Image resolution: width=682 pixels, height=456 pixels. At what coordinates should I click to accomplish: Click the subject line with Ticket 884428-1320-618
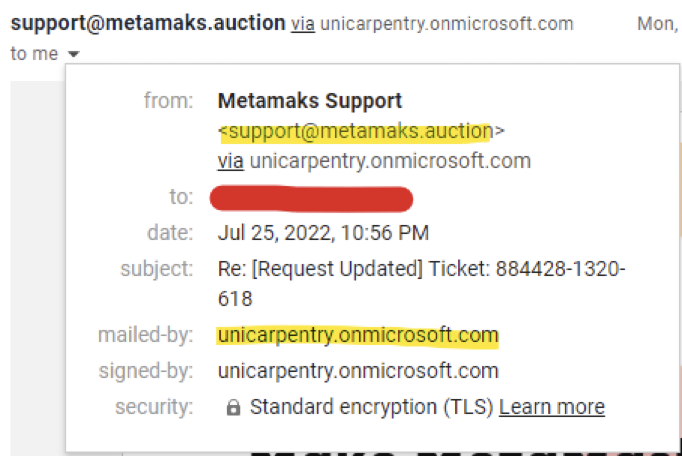point(421,284)
